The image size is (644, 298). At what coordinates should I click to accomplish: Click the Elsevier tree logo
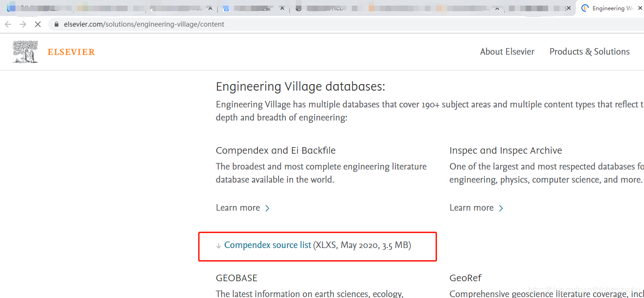(x=25, y=52)
